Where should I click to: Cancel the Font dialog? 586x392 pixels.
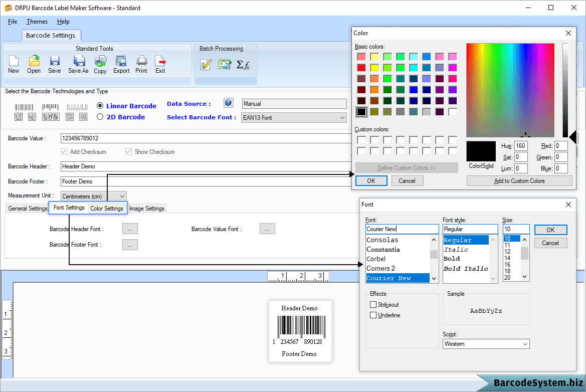(550, 243)
